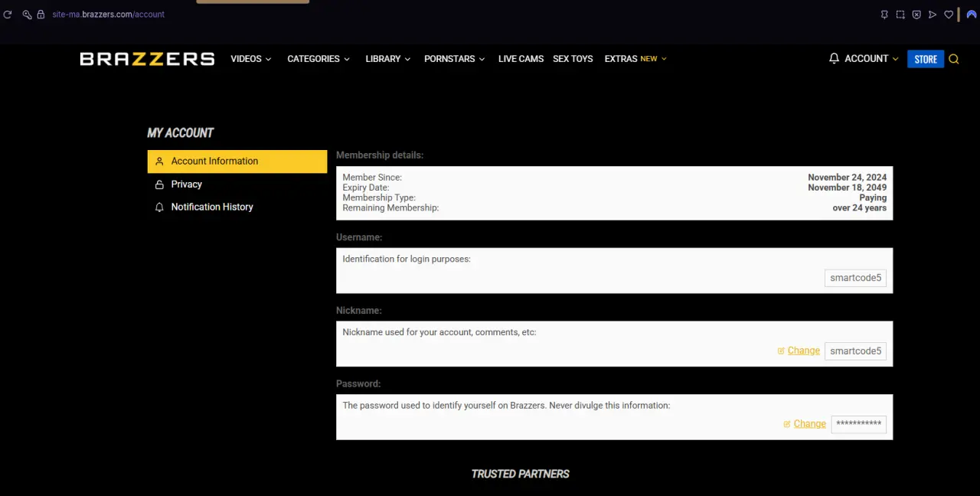View site security via the padlock icon
Viewport: 980px width, 496px height.
click(x=41, y=14)
